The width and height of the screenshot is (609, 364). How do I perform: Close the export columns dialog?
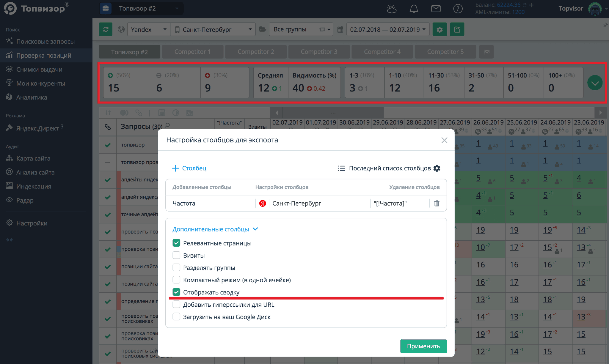tap(444, 140)
